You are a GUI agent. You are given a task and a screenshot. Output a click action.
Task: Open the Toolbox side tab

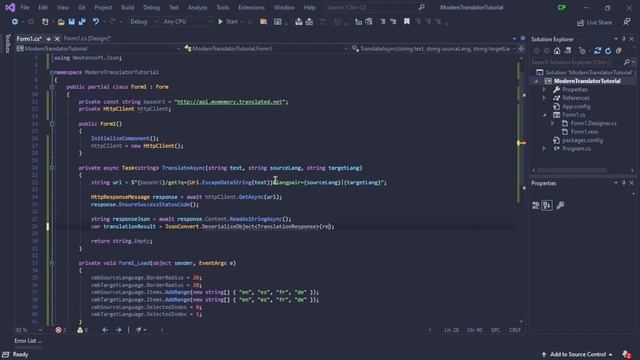point(7,44)
